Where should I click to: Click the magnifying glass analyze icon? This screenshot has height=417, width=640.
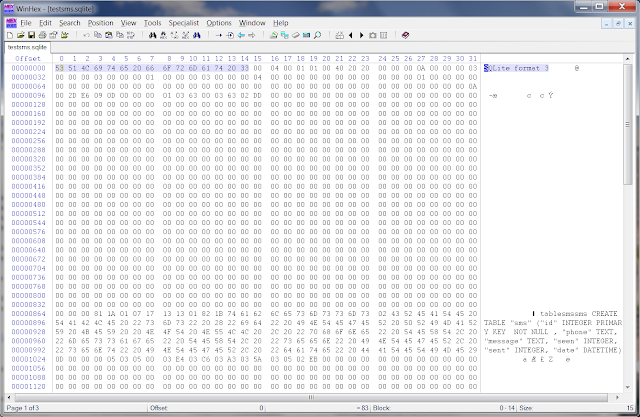click(317, 35)
